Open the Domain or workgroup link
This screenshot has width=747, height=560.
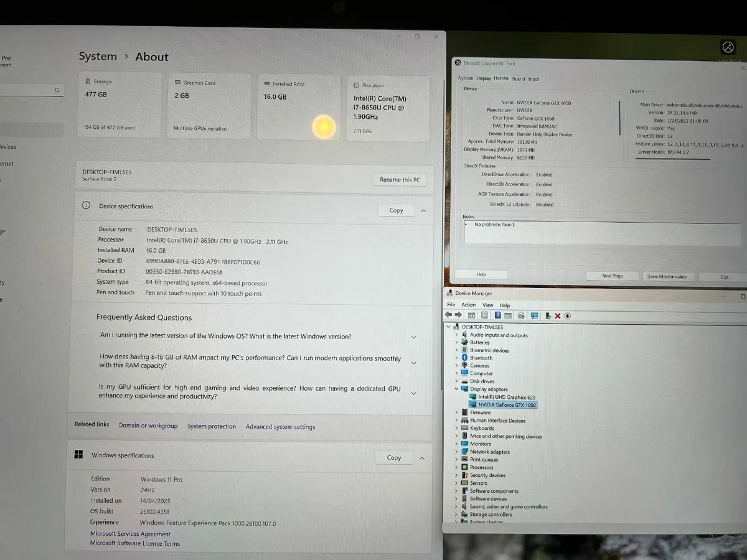(148, 426)
